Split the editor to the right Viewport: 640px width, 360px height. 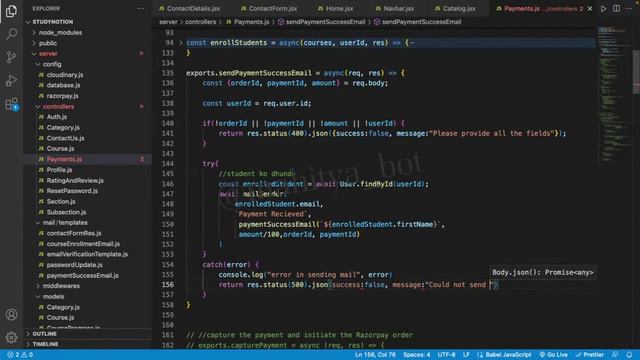tap(616, 9)
